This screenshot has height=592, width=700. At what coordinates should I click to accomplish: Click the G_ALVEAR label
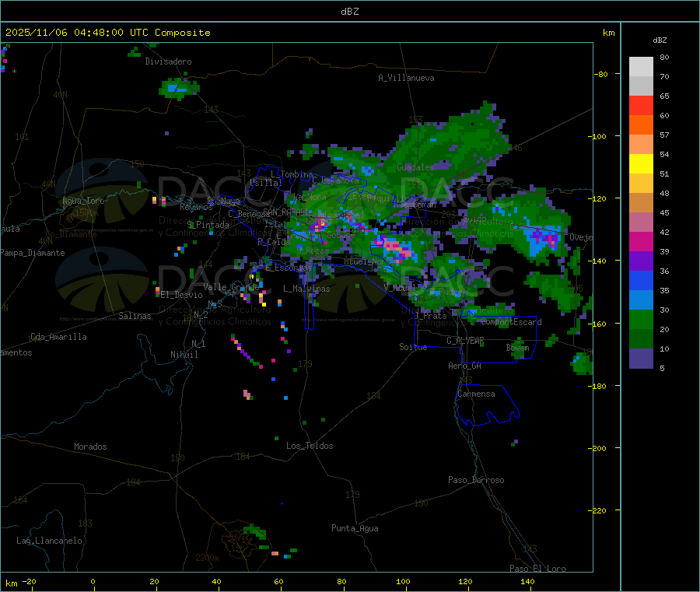tap(465, 341)
